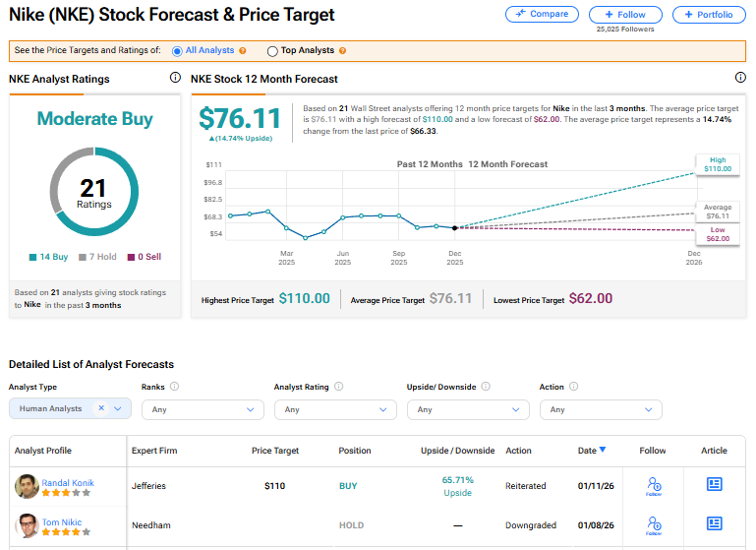Viewport: 756px width, 550px height.
Task: Open the article icon in Needham row
Action: (715, 523)
